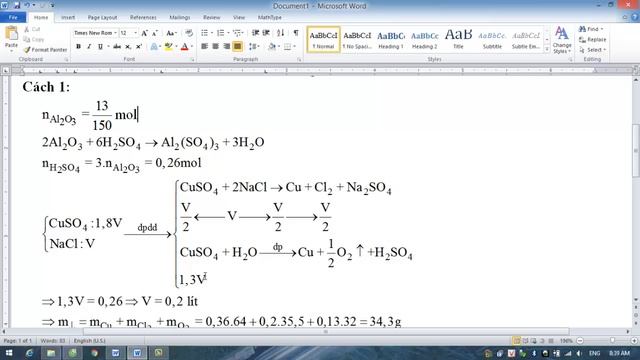Image resolution: width=640 pixels, height=360 pixels.
Task: Grow font size with the Grow Font icon
Action: (144, 33)
